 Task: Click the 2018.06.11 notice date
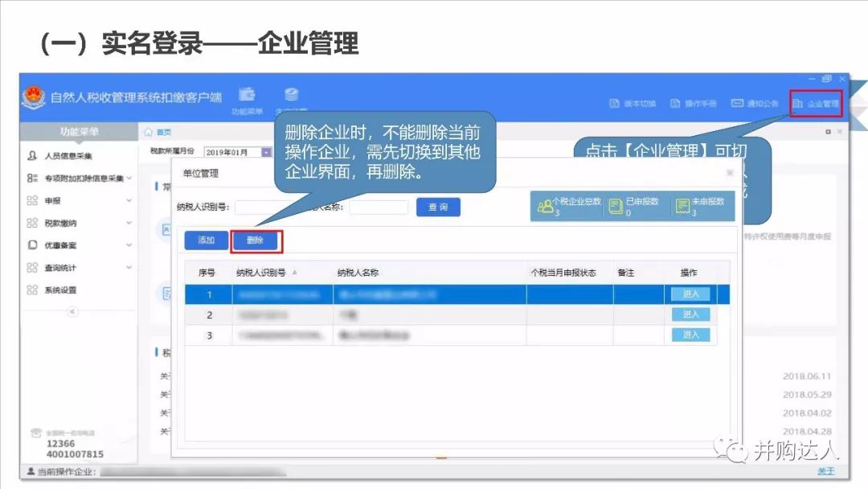(x=807, y=376)
